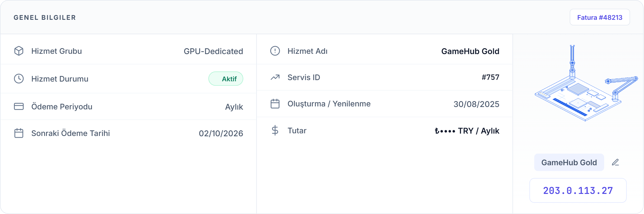Viewport: 644px width, 214px height.
Task: Click the GPU-Dedicated value
Action: 213,51
